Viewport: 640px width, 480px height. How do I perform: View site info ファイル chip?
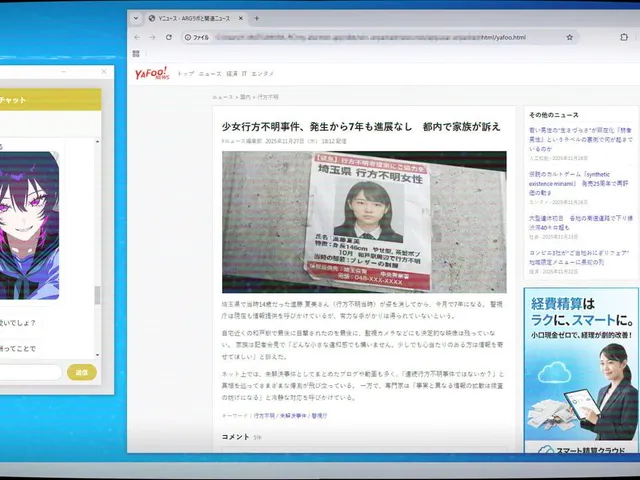pos(197,37)
